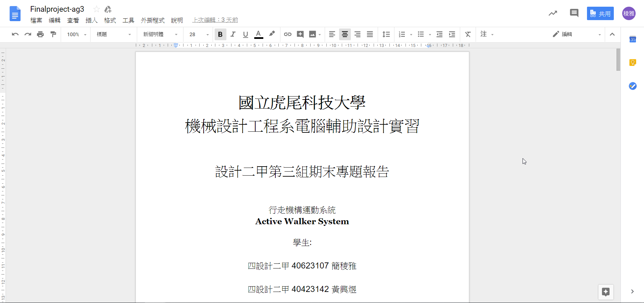
Task: Align text to the left
Action: pyautogui.click(x=332, y=34)
